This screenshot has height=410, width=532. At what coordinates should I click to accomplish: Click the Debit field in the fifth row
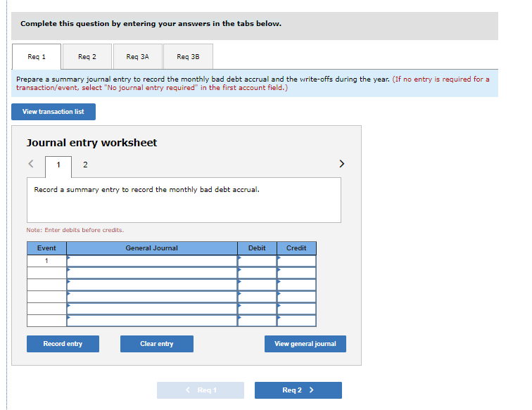[257, 309]
